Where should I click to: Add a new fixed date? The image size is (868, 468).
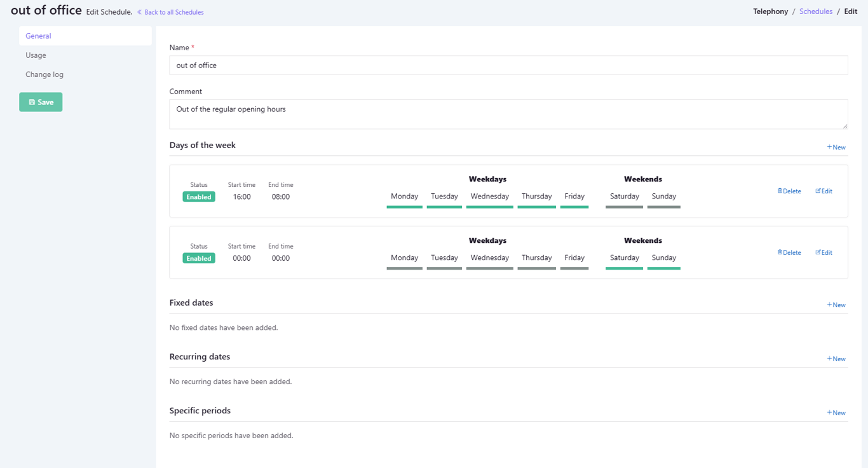[836, 305]
